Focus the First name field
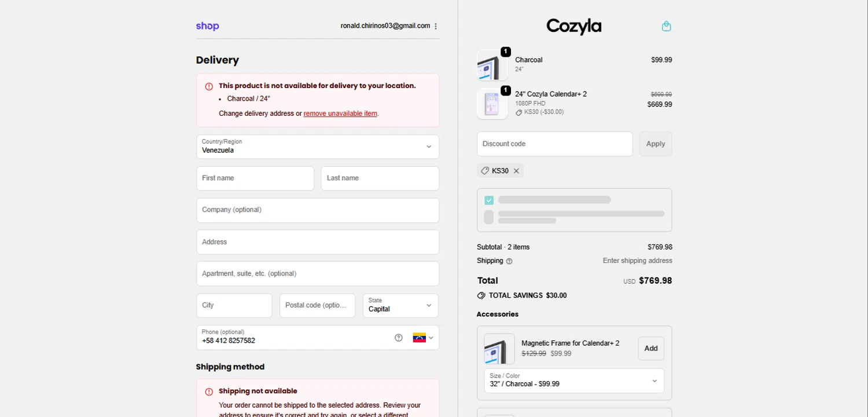This screenshot has width=868, height=417. [255, 178]
